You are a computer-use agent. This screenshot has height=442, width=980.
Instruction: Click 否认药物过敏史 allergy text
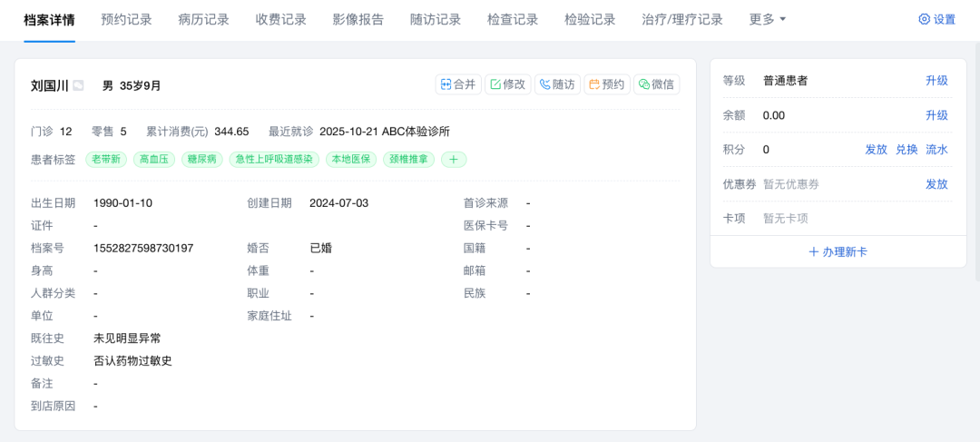click(132, 360)
